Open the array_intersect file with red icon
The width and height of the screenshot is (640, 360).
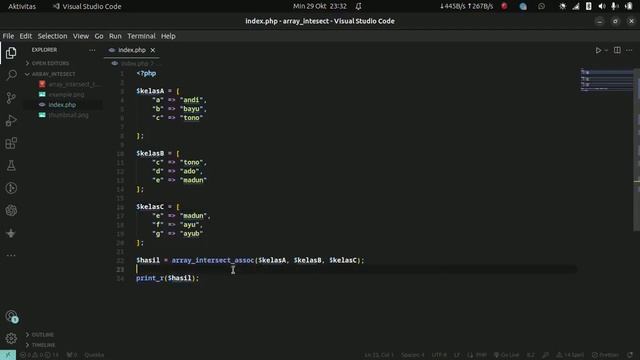pyautogui.click(x=69, y=84)
